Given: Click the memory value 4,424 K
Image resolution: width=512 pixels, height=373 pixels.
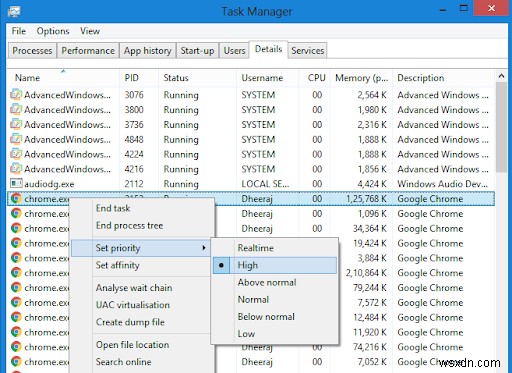Looking at the screenshot, I should (x=372, y=184).
